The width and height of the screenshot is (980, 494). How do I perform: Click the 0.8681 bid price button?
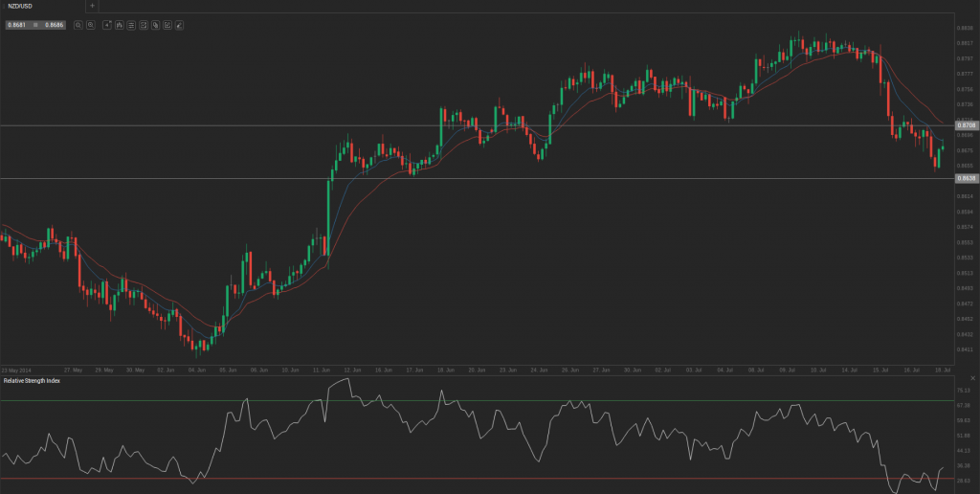tap(15, 24)
